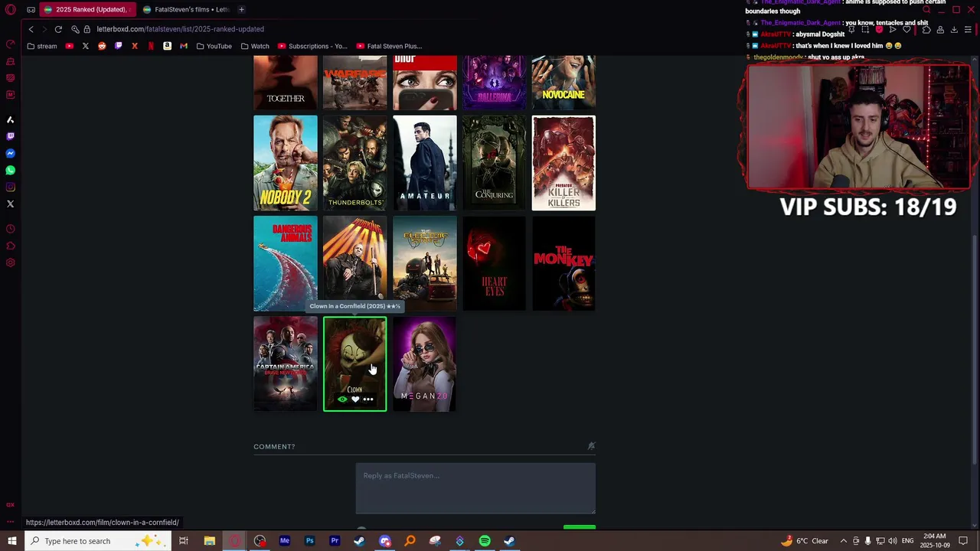Open the browser downloads icon
This screenshot has width=980, height=551.
[954, 30]
